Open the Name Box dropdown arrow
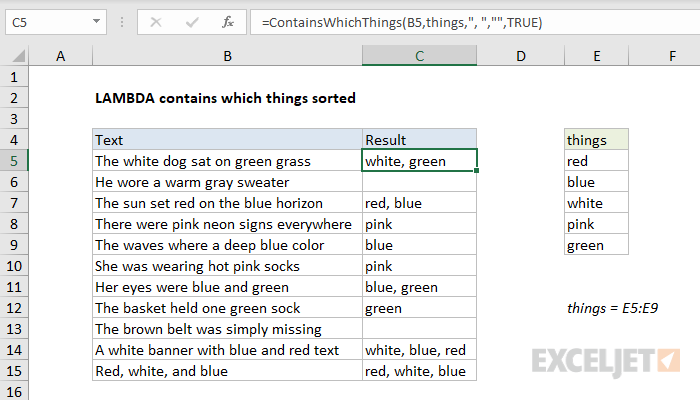Image resolution: width=700 pixels, height=400 pixels. tap(96, 21)
